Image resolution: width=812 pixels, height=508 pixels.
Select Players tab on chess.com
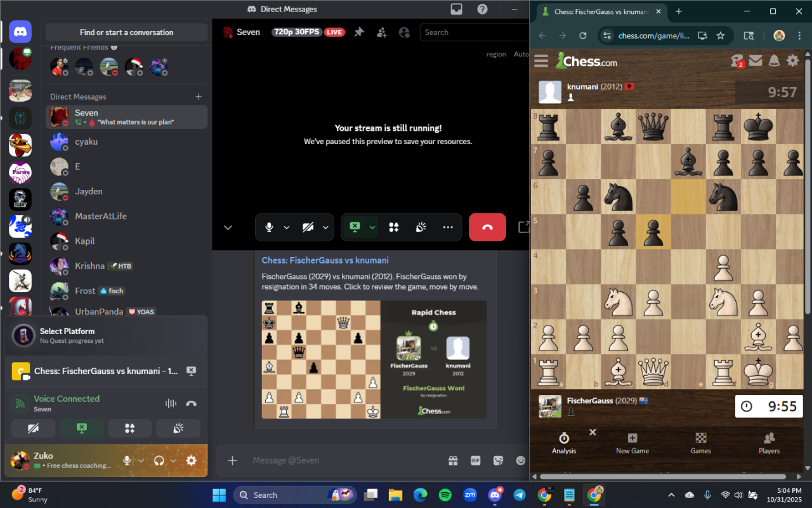click(769, 443)
